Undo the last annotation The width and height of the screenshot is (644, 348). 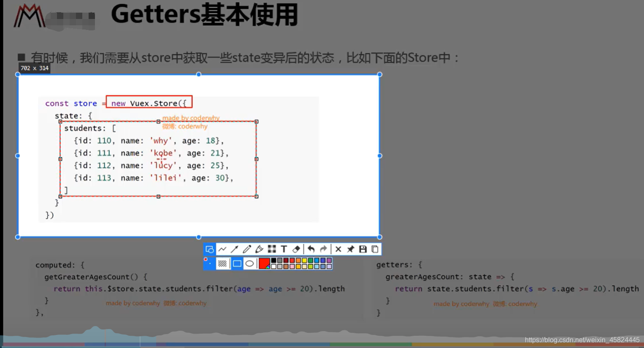[311, 249]
